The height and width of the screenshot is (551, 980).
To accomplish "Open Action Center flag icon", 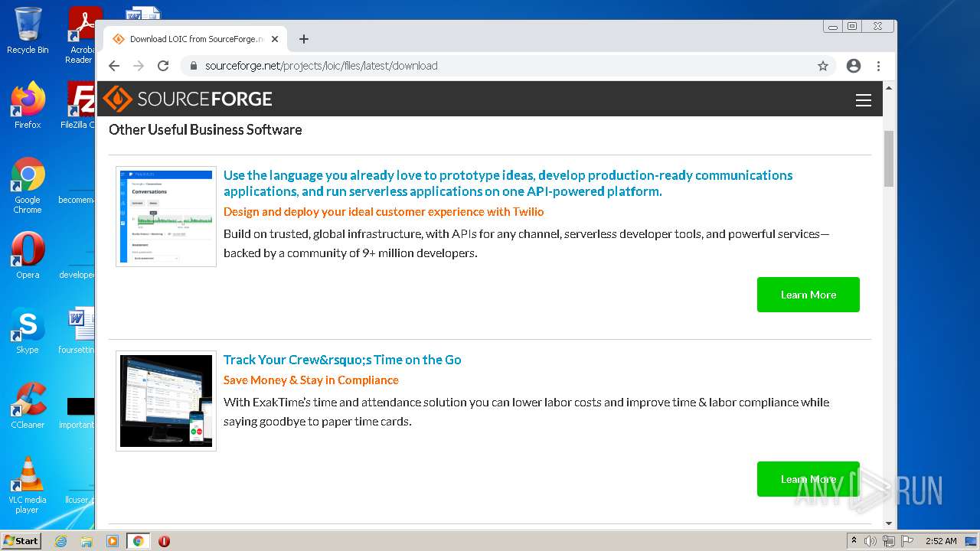I will click(907, 541).
